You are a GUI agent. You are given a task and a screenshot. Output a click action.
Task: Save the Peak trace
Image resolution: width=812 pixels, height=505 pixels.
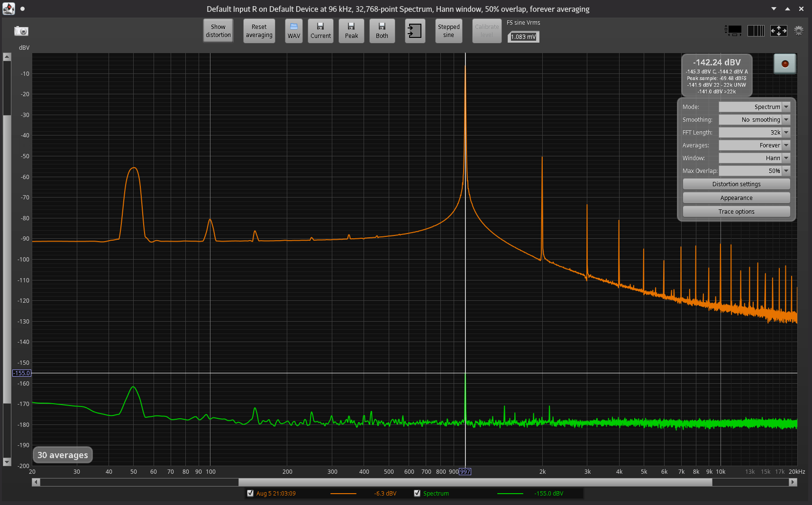click(351, 31)
